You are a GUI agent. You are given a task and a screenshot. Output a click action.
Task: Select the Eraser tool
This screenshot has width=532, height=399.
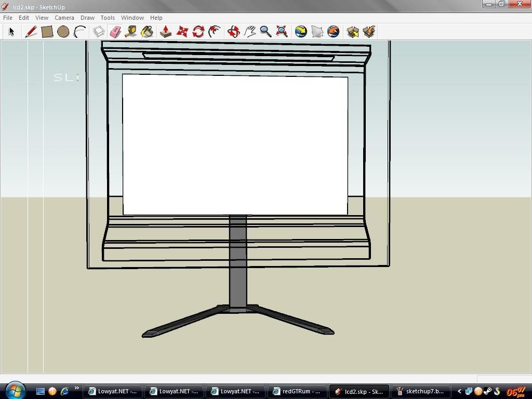click(x=115, y=32)
